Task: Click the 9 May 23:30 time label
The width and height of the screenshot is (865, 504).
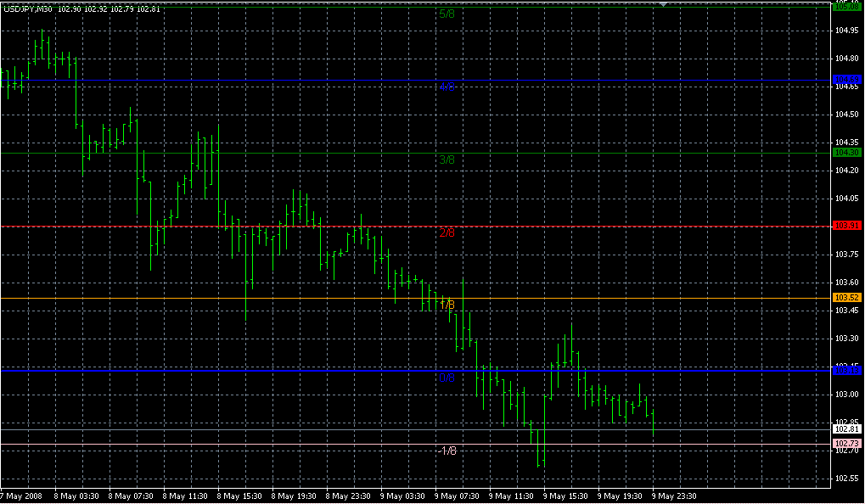Action: (x=673, y=496)
